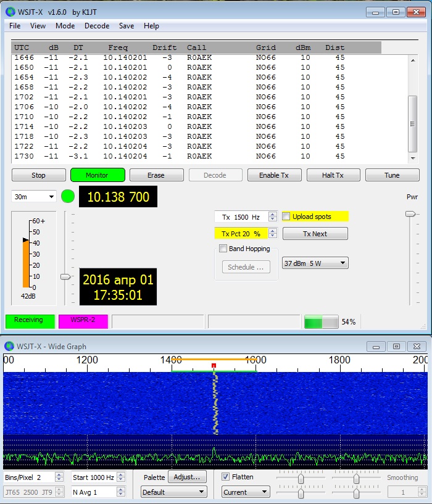
Task: Open the Help menu
Action: (151, 26)
